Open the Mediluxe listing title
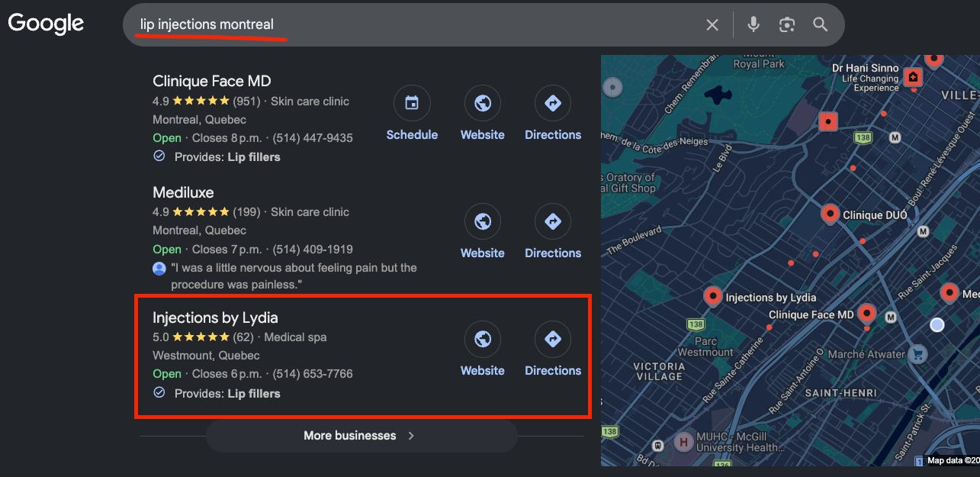 coord(183,192)
